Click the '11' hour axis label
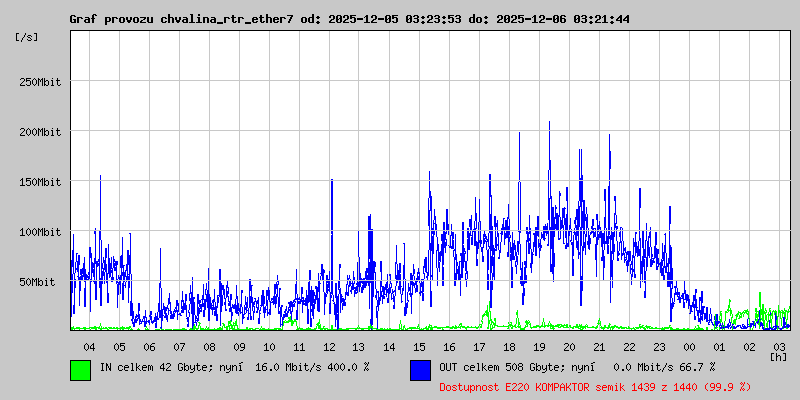800x400 pixels. coord(299,347)
